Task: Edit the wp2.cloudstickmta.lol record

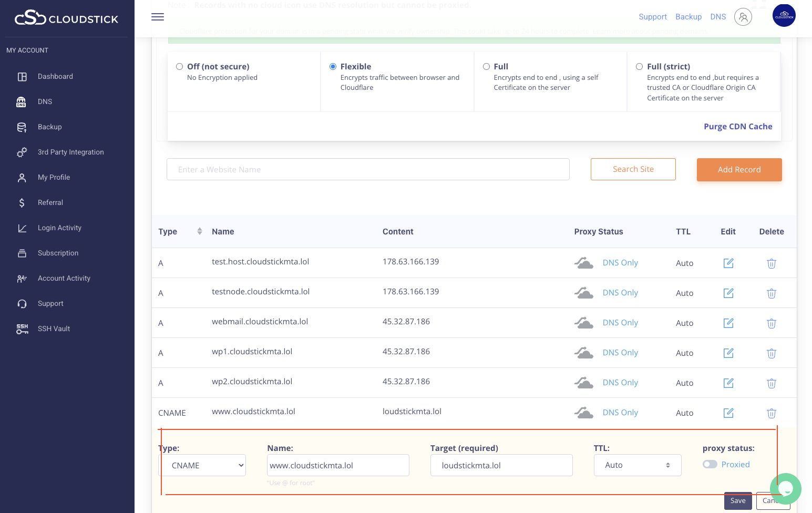Action: [x=728, y=383]
